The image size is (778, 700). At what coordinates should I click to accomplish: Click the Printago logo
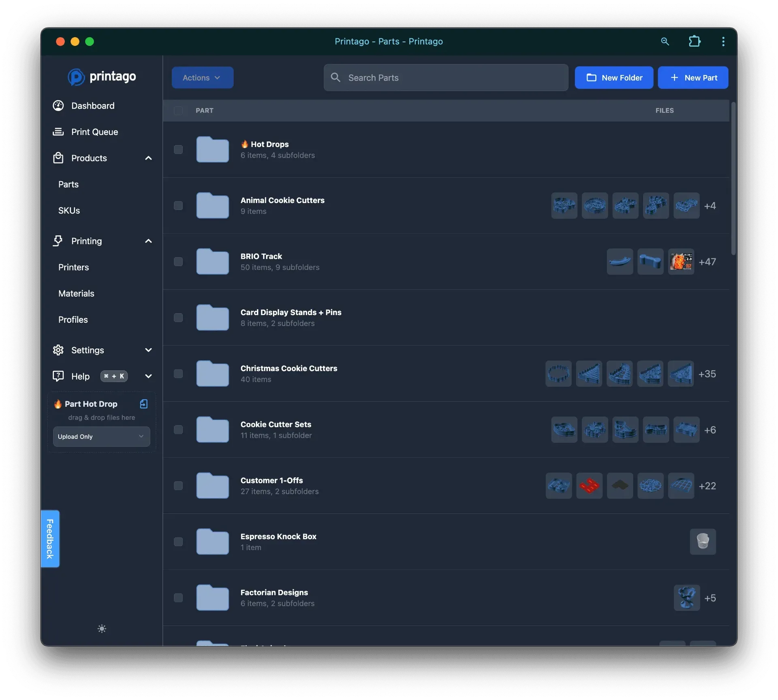101,77
